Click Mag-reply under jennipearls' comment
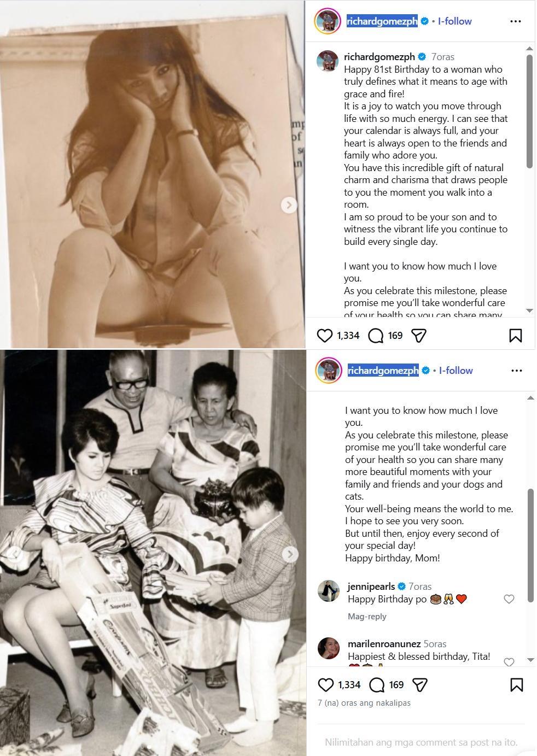This screenshot has width=537, height=756. (367, 616)
